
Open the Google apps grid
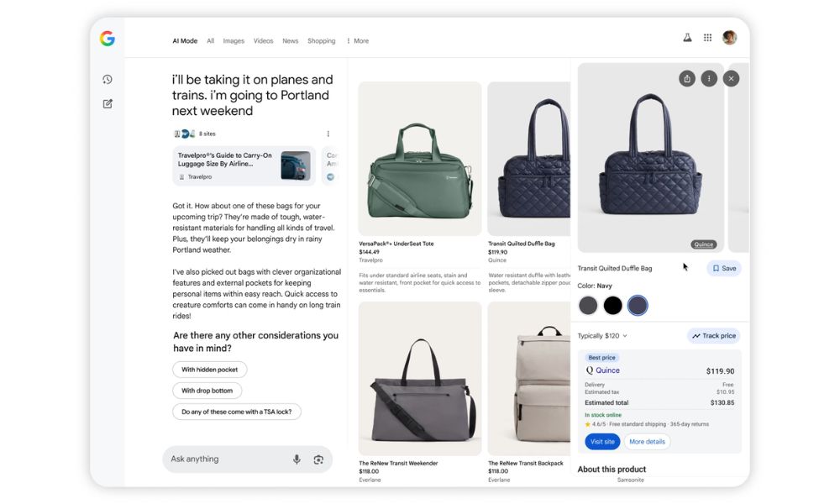pyautogui.click(x=708, y=38)
